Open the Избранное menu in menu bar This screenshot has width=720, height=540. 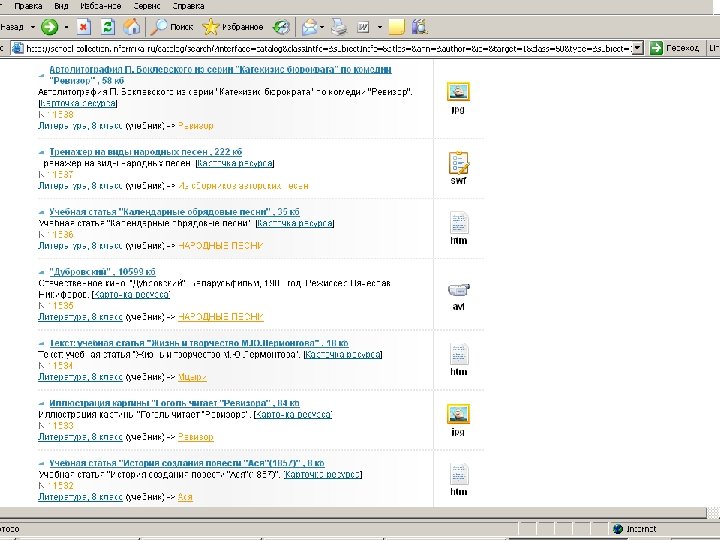pyautogui.click(x=101, y=6)
